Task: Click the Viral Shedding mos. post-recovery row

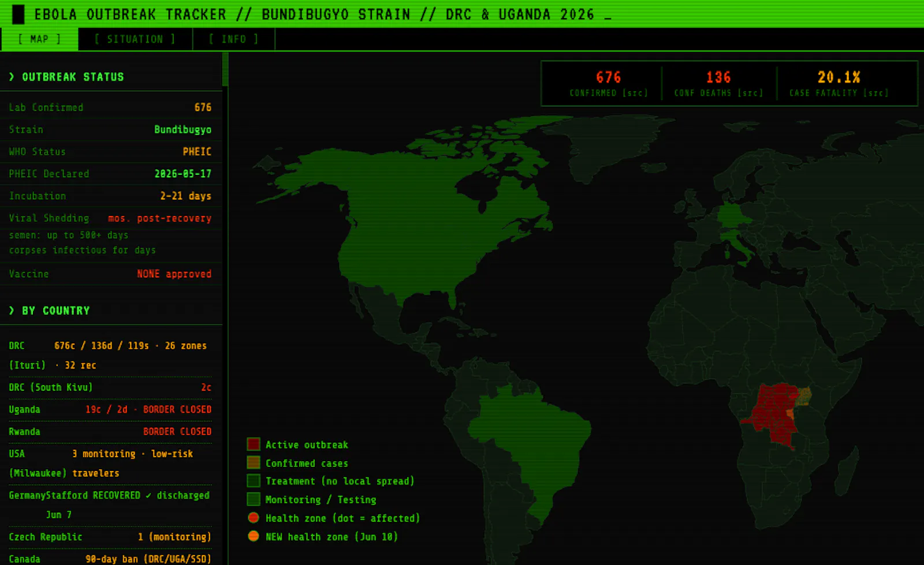Action: point(110,218)
